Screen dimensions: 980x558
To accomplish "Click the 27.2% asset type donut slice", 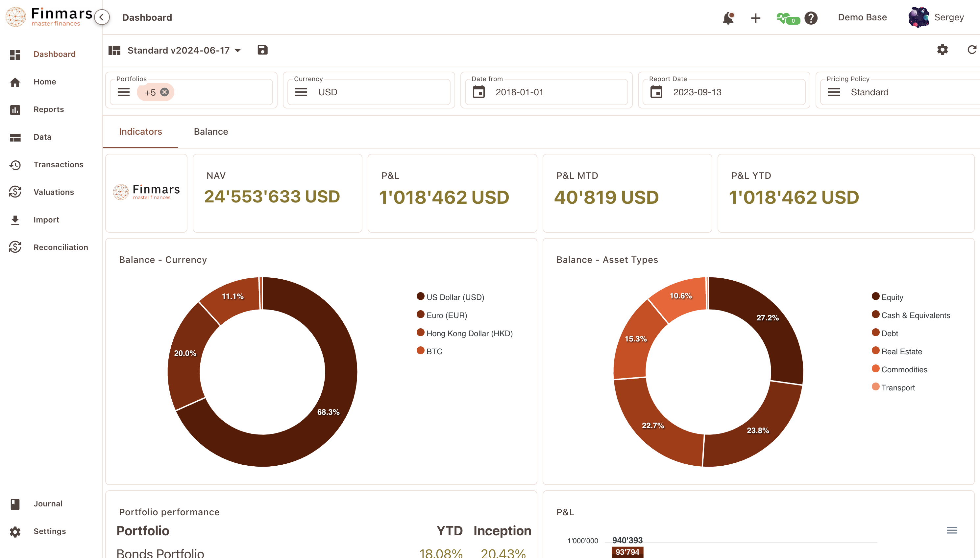I will (767, 318).
